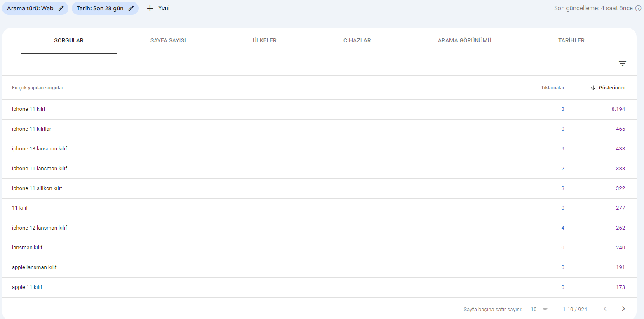Go to previous results page arrow
644x319 pixels.
point(605,309)
